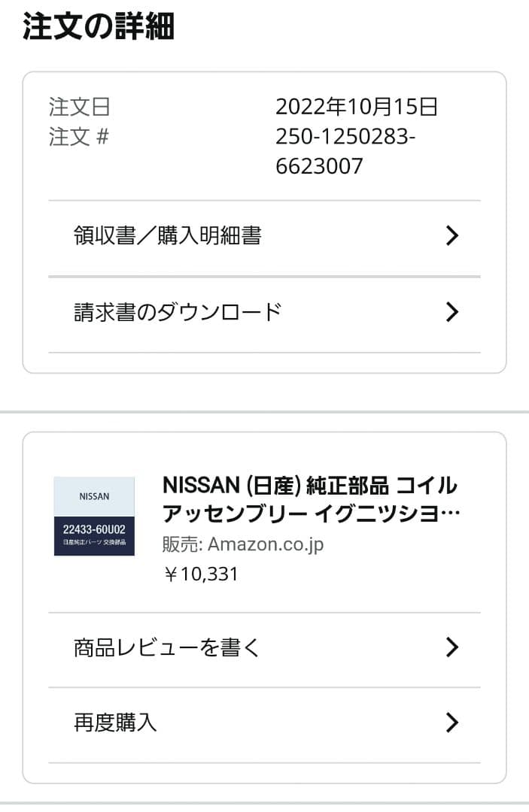Open 領収書／購入明細書 via its chevron arrow
This screenshot has width=529, height=812.
point(452,235)
